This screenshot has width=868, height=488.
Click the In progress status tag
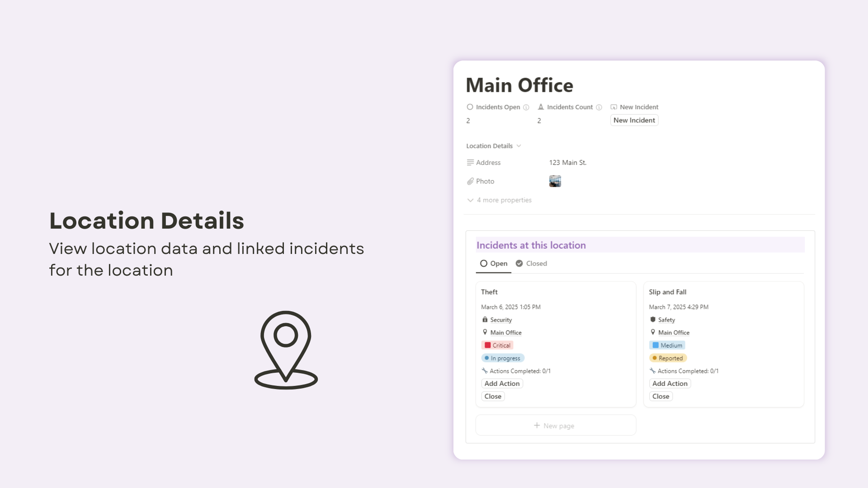(502, 358)
